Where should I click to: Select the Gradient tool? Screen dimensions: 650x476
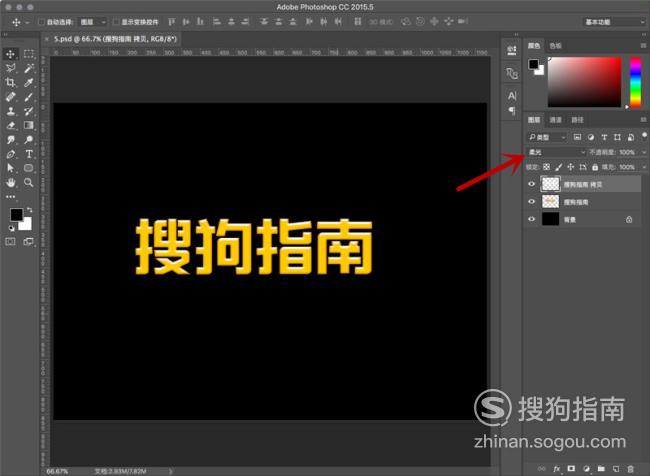coord(29,125)
